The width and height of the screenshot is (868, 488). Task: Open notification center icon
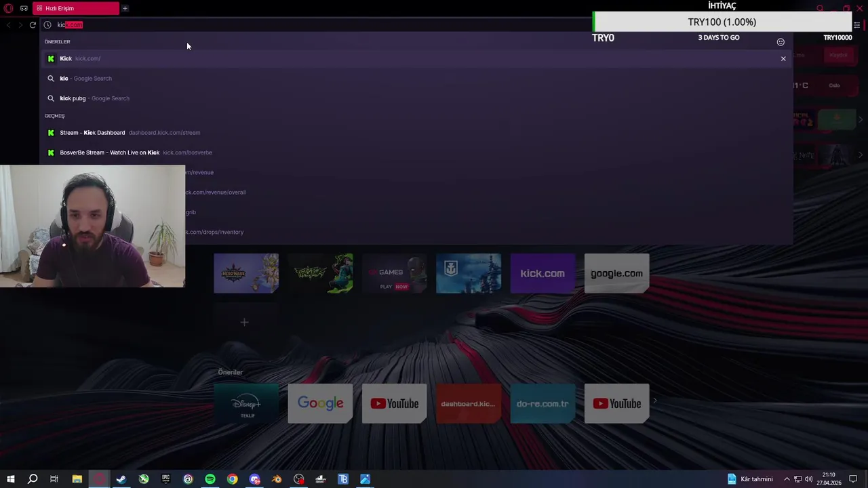point(852,479)
